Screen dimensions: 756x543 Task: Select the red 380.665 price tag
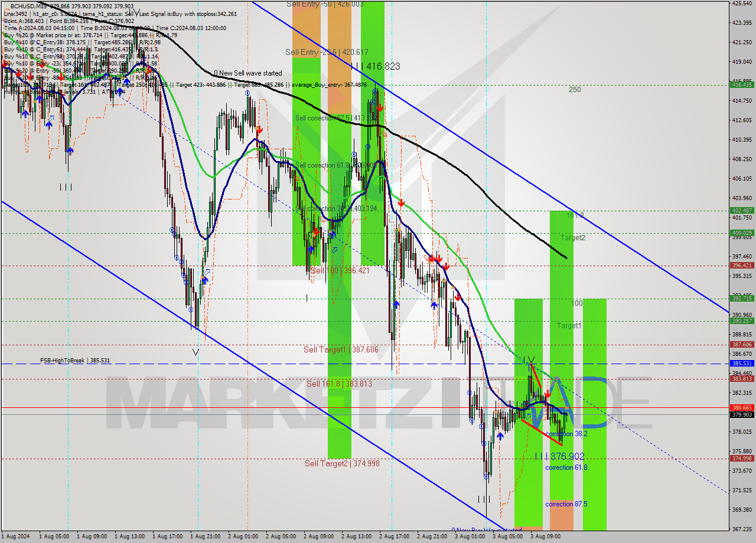[x=742, y=408]
